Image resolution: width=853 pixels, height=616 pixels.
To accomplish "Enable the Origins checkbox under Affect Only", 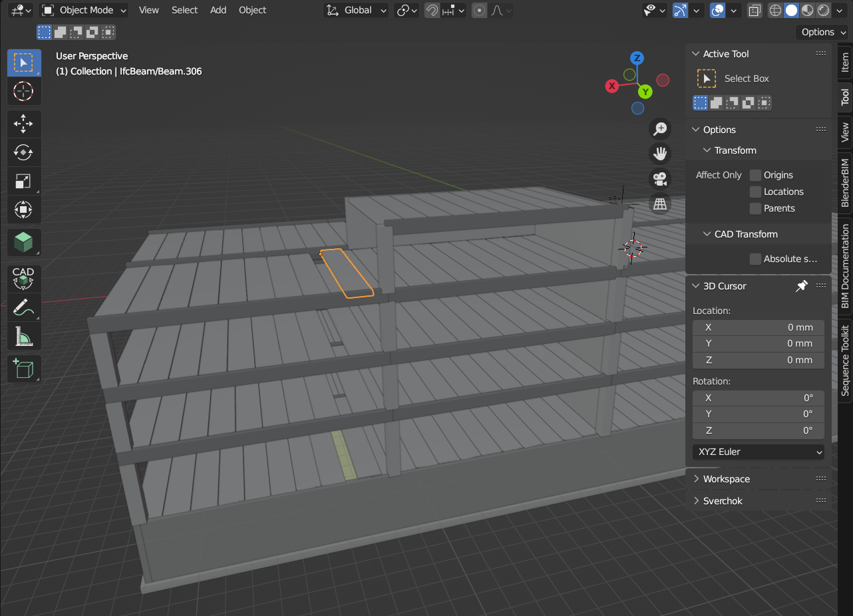I will coord(755,174).
